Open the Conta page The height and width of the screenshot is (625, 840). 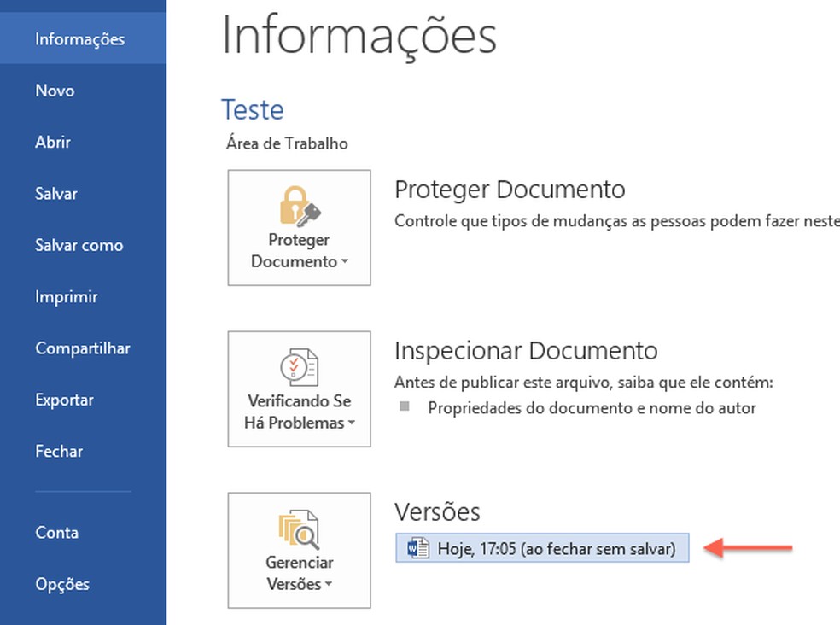coord(57,533)
